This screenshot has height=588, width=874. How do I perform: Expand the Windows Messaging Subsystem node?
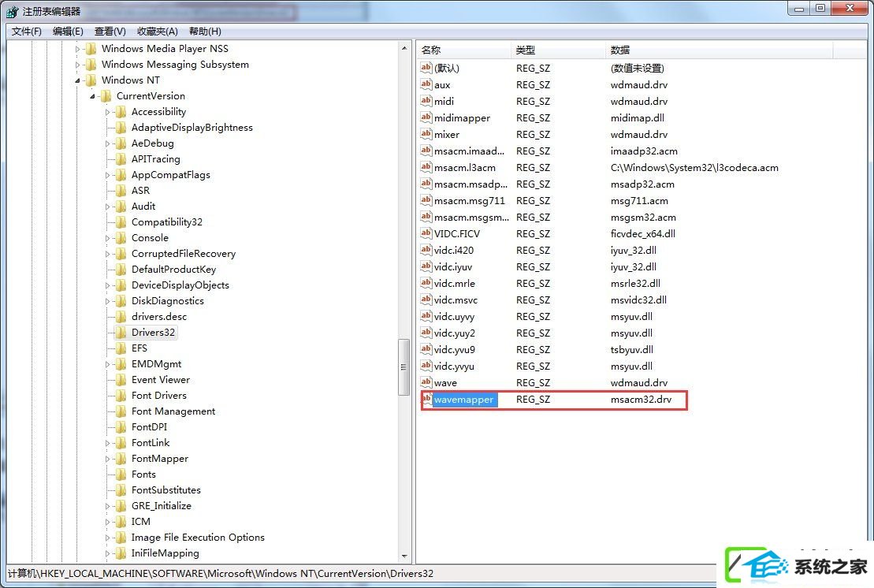[x=77, y=65]
